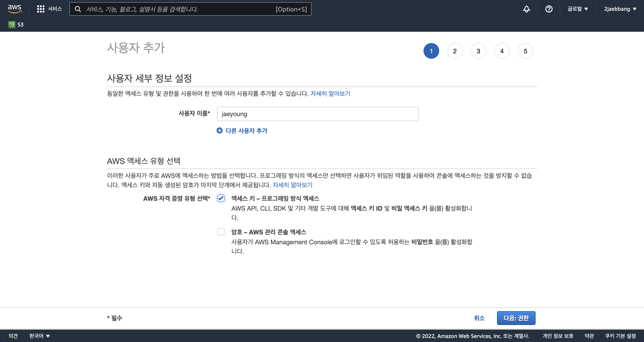Click the S3 bucket shortcut icon

(x=11, y=24)
